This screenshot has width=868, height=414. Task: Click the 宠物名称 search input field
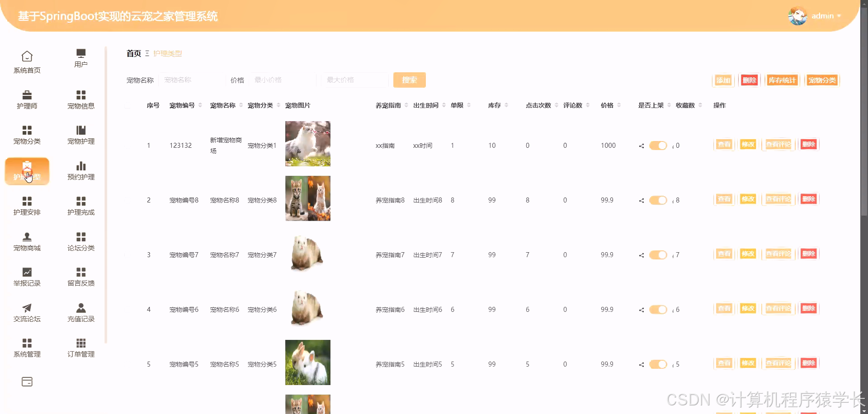coord(191,80)
